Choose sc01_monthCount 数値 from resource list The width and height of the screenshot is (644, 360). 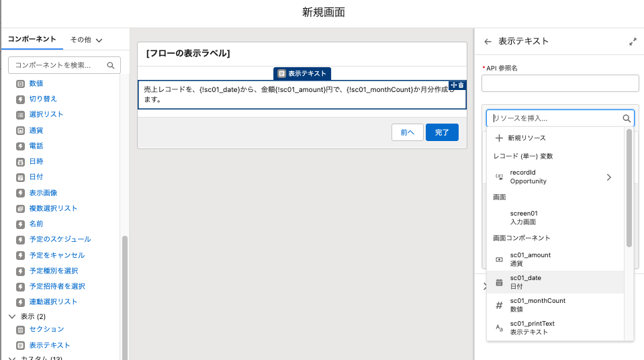click(555, 305)
